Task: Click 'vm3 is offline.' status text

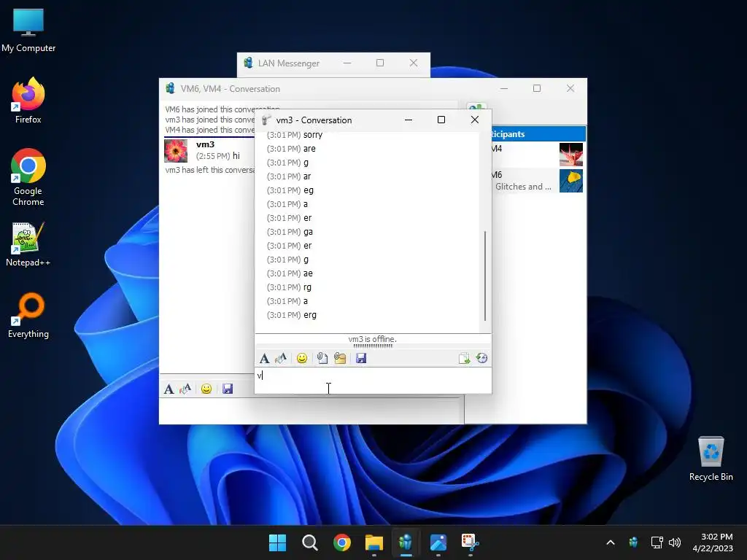Action: [x=373, y=339]
